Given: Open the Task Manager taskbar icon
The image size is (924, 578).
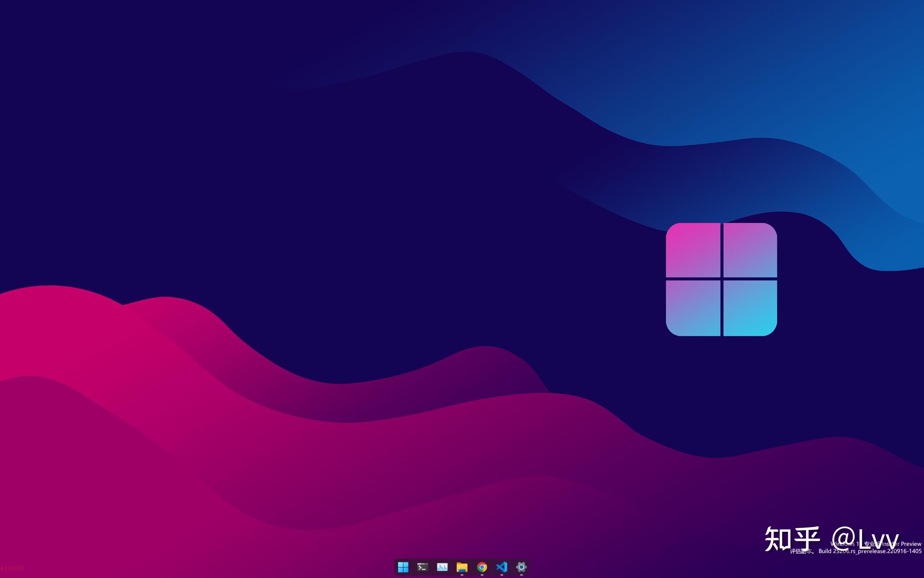Looking at the screenshot, I should click(442, 567).
